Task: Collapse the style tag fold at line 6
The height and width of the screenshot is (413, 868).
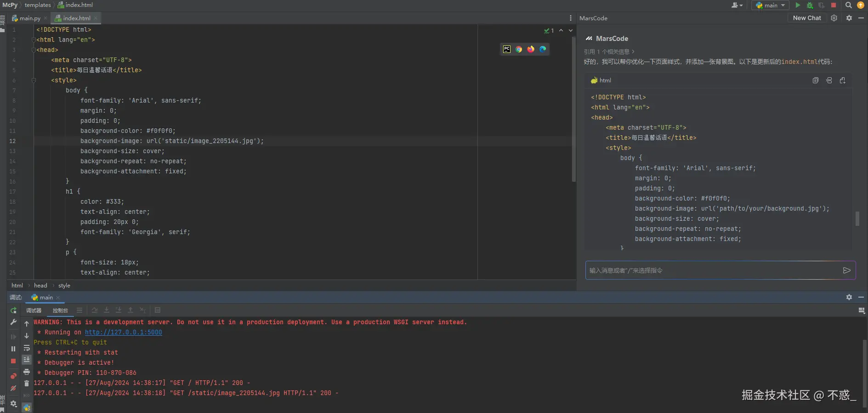Action: [x=34, y=80]
